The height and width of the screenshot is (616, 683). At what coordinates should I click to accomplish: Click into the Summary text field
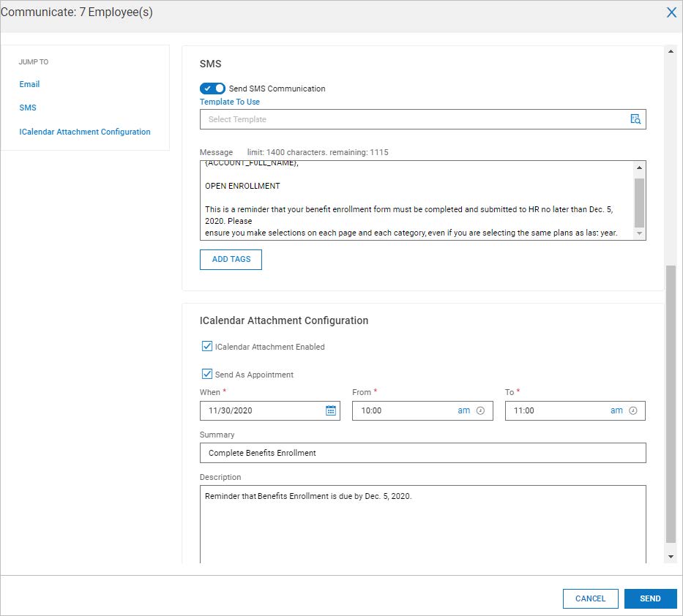point(422,453)
